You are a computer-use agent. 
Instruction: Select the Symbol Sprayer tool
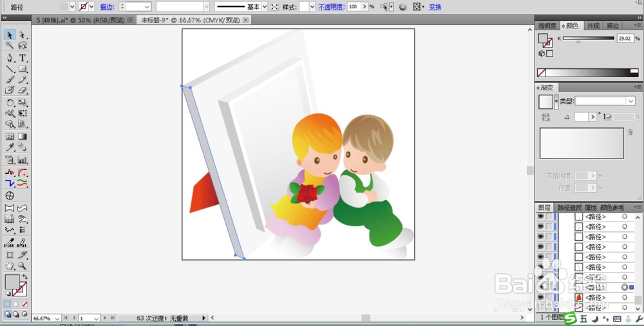click(10, 160)
